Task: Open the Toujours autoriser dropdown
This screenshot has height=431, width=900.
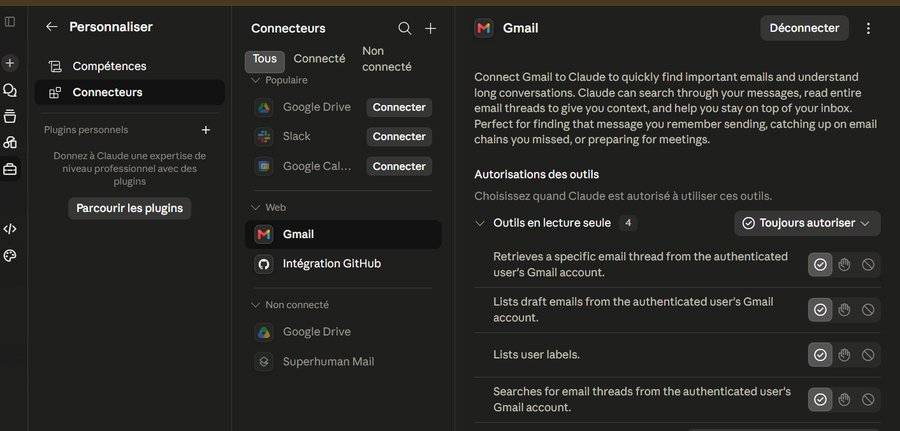Action: [807, 223]
